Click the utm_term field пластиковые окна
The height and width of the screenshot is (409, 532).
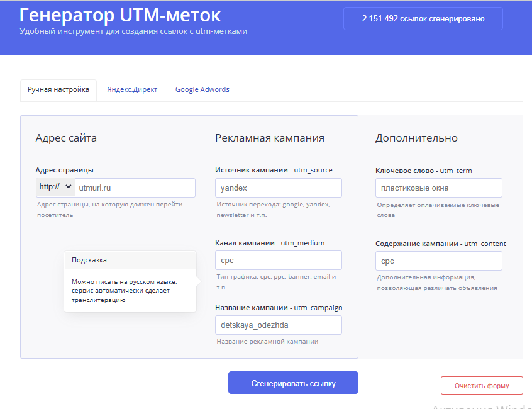(439, 188)
